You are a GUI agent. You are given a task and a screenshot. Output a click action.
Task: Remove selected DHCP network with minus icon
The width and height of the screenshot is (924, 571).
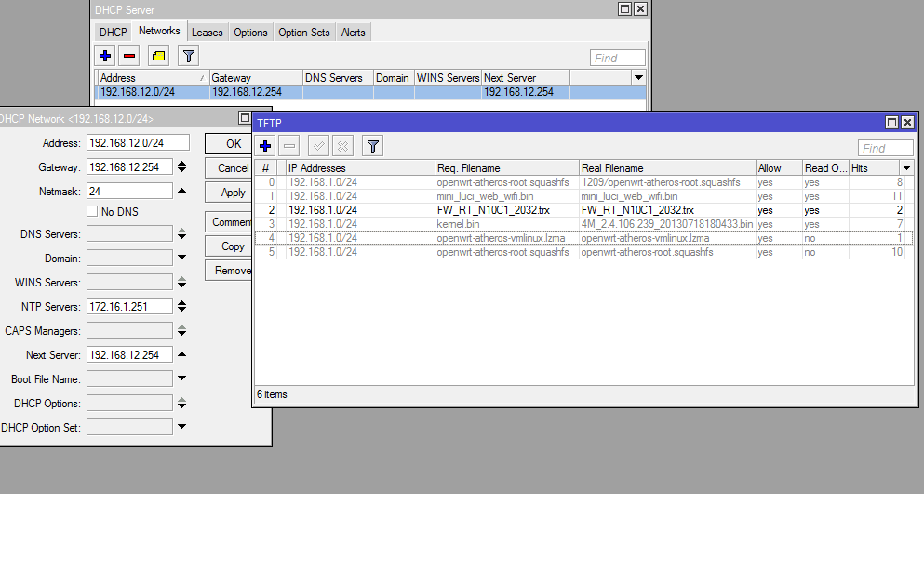(129, 56)
